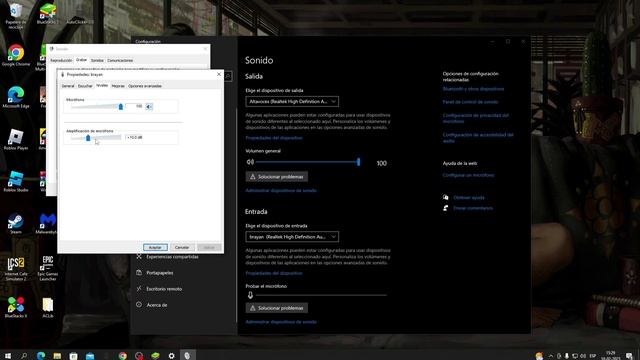Open Steam desktop shortcut
The height and width of the screenshot is (360, 640).
[x=16, y=223]
